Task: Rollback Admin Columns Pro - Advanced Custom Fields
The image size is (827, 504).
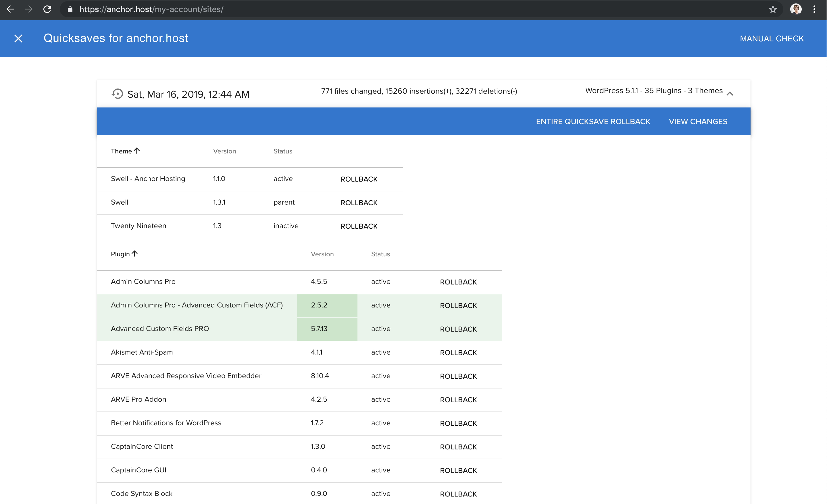Action: point(458,305)
